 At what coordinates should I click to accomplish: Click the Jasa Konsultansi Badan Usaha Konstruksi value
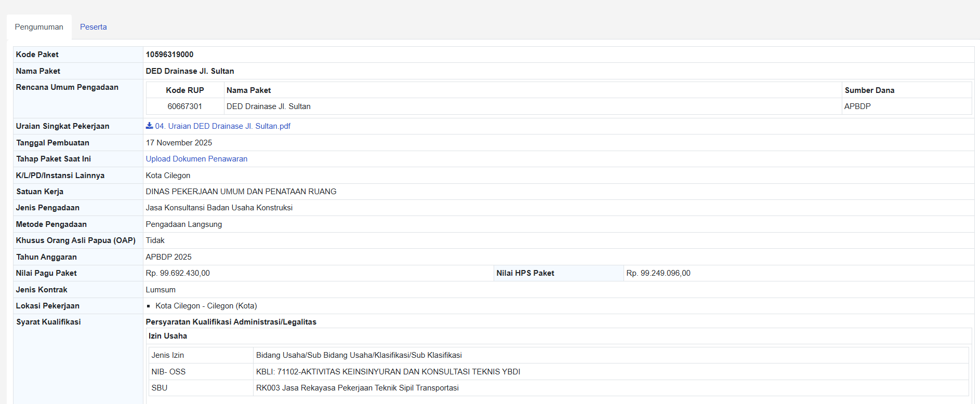219,208
